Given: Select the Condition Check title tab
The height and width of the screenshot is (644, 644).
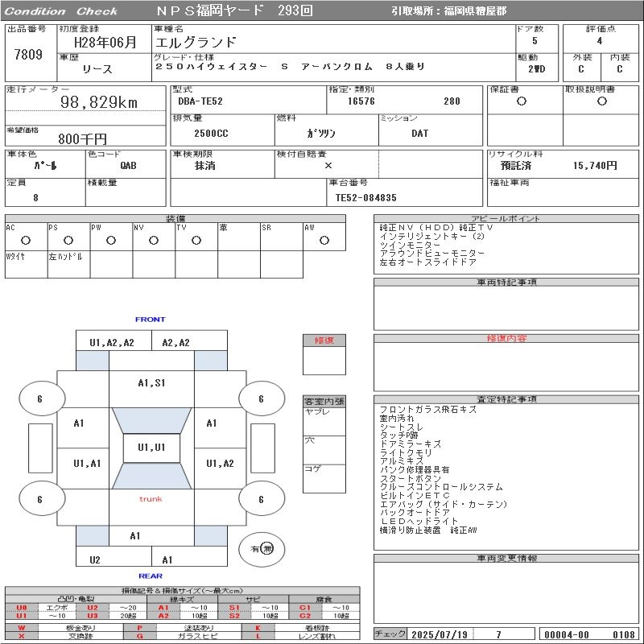Looking at the screenshot, I should click(60, 11).
